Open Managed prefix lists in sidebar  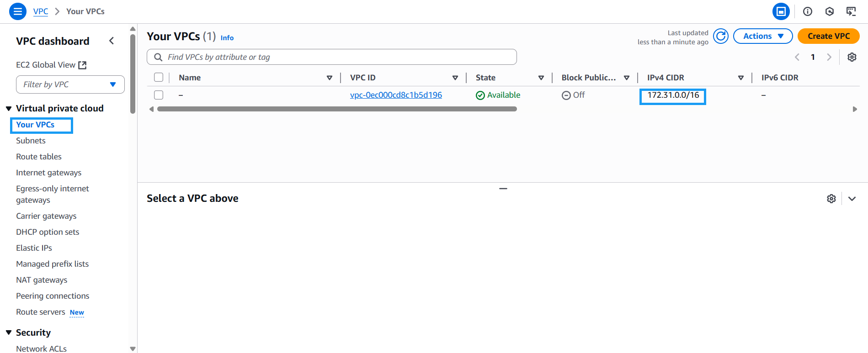point(53,264)
